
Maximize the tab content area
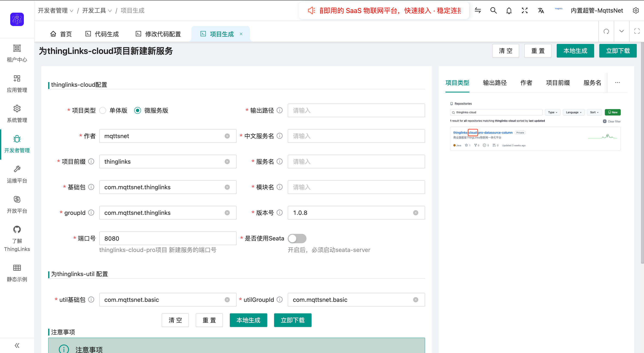(x=637, y=31)
